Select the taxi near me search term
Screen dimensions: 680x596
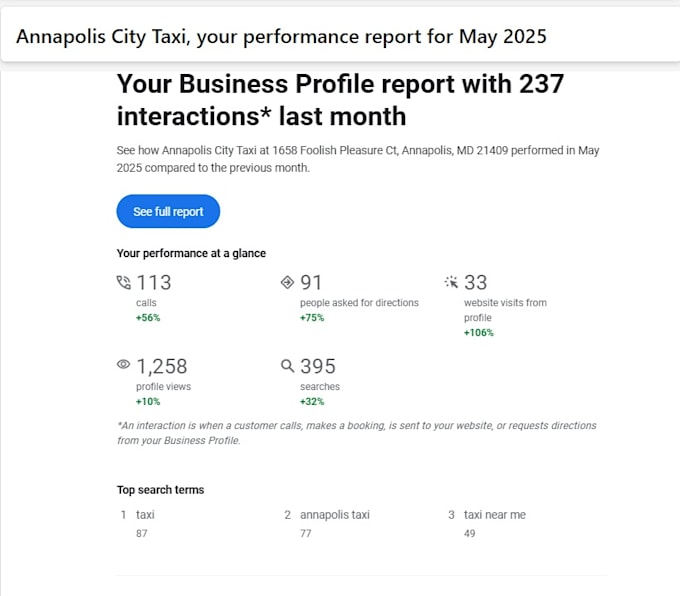[x=495, y=515]
